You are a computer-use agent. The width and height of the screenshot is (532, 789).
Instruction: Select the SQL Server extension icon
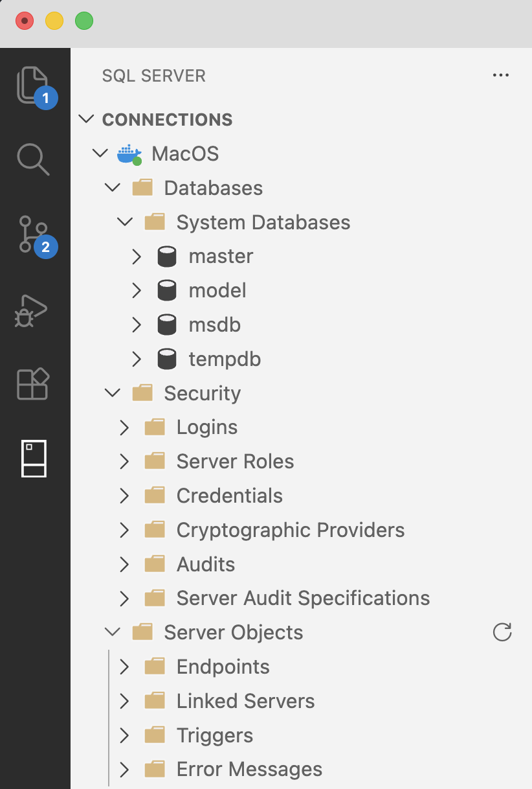click(34, 459)
